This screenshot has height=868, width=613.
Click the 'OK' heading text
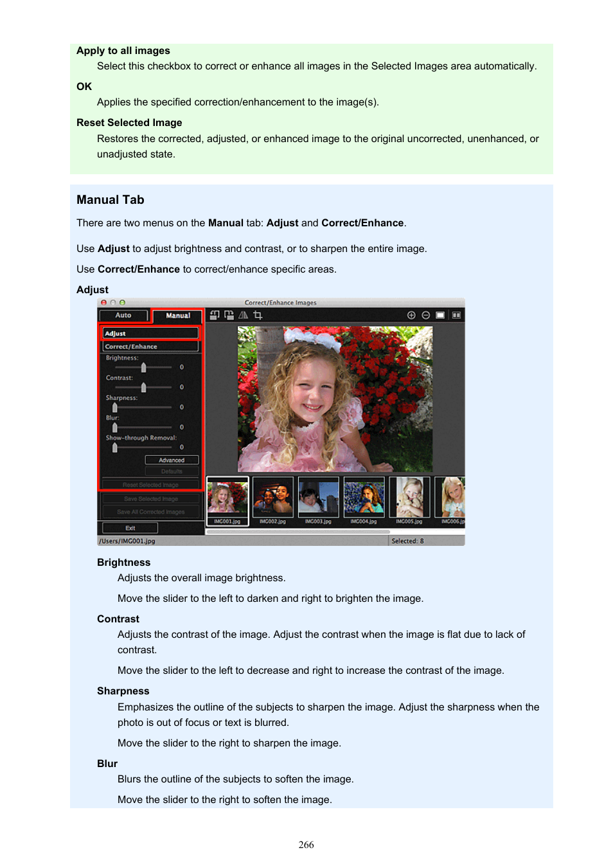84,87
